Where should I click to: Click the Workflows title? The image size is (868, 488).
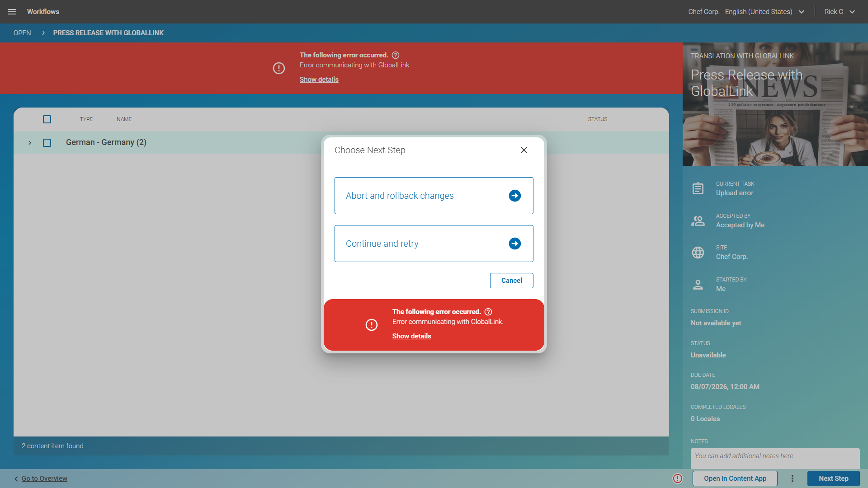click(43, 12)
